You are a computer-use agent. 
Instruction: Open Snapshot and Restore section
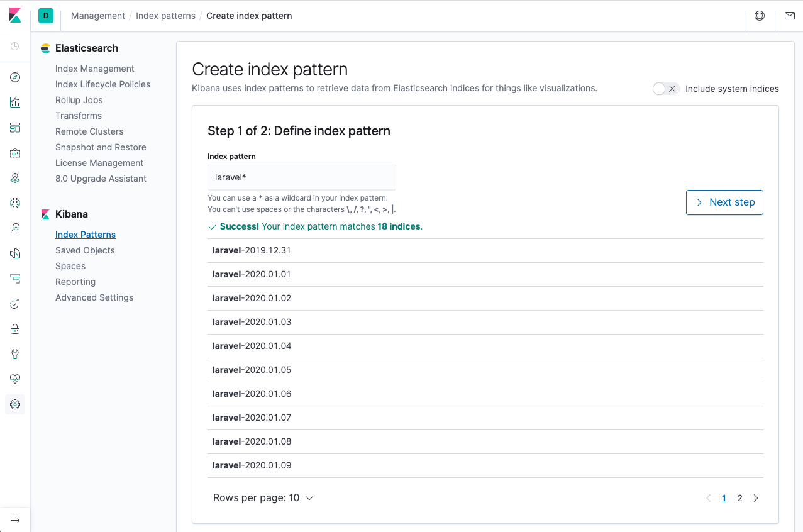point(101,147)
